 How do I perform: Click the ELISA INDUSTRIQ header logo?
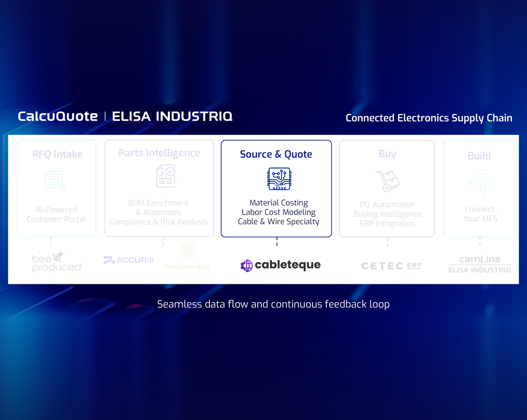(172, 116)
